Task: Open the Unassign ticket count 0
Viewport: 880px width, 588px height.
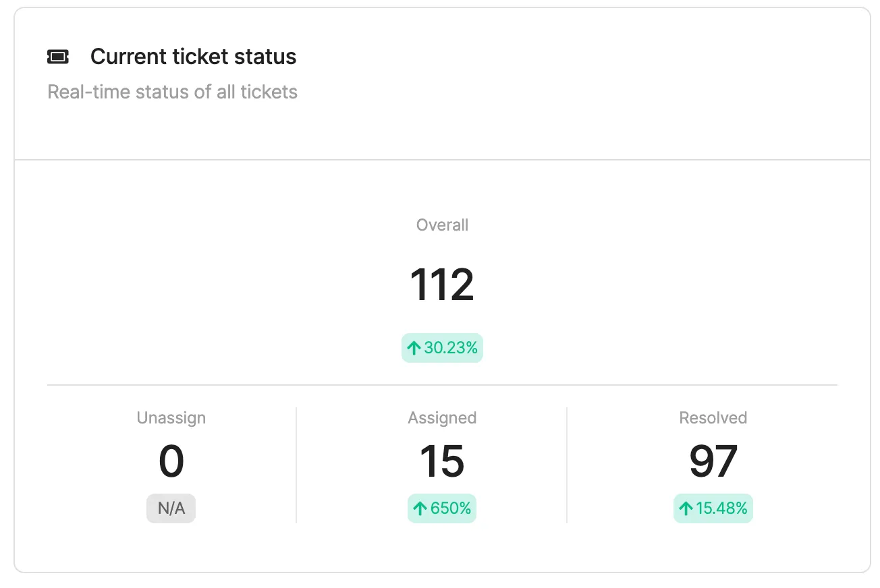Action: tap(171, 462)
